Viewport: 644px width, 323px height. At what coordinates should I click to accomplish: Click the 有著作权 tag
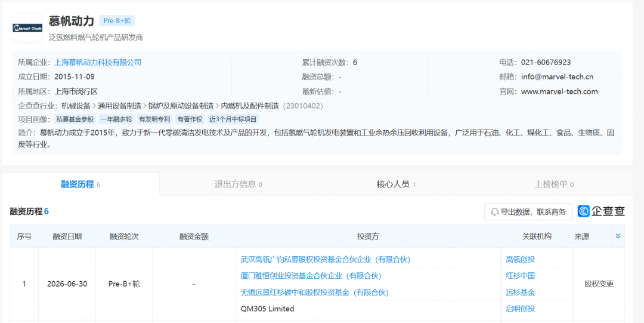[190, 120]
